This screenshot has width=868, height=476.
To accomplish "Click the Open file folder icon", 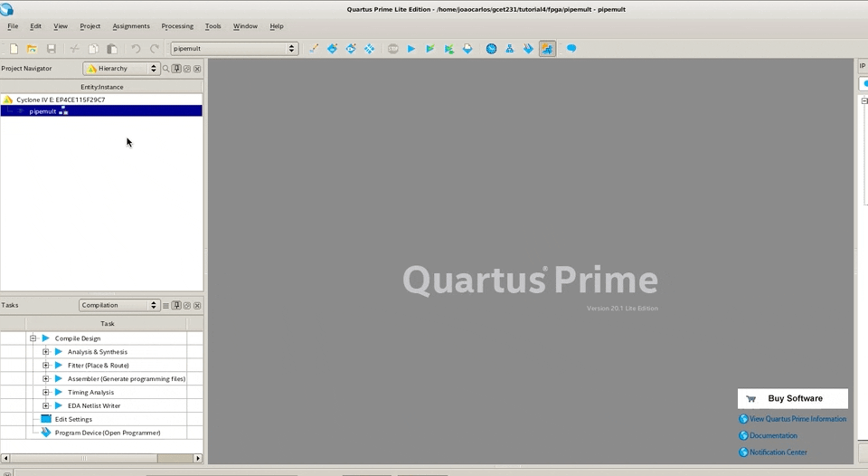I will 33,49.
